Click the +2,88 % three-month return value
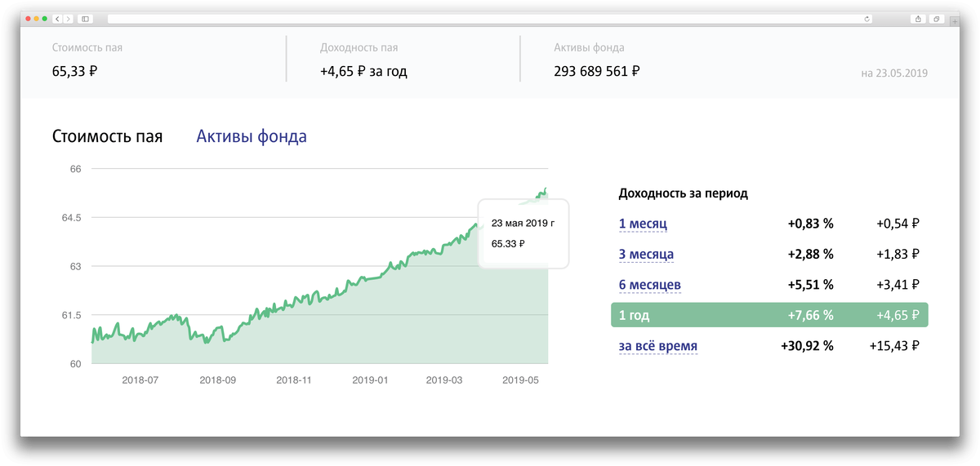 810,254
